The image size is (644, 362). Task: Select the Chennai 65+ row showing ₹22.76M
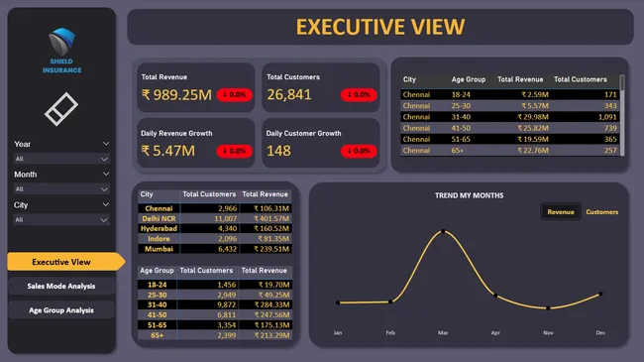(509, 151)
